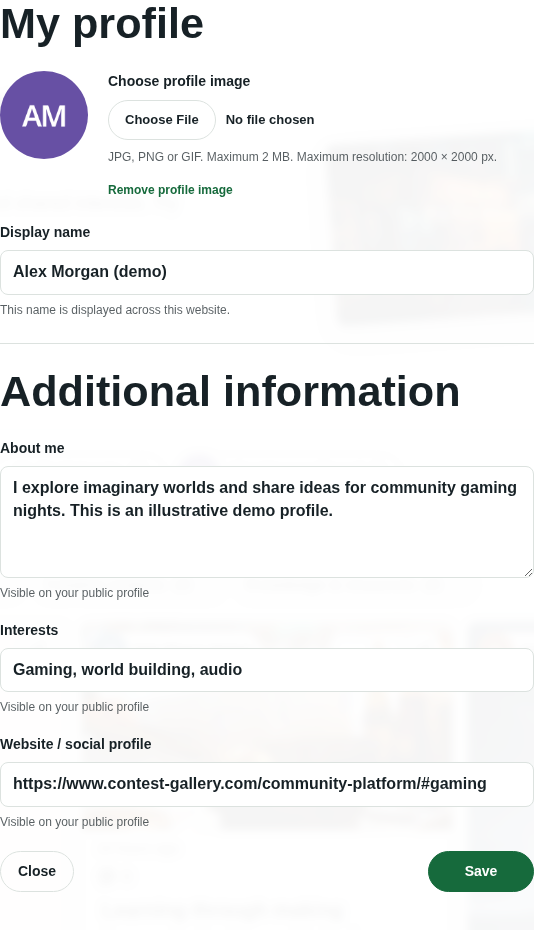
Task: Select the Interests input field
Action: click(267, 670)
